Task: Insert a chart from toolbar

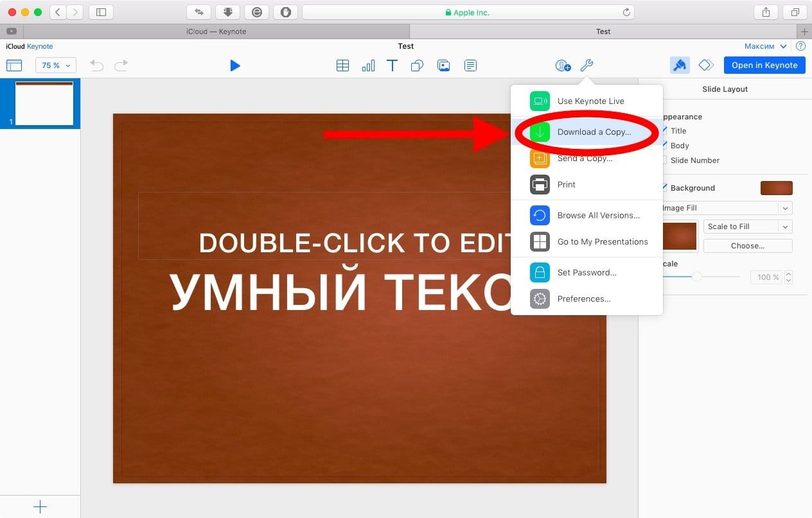Action: pyautogui.click(x=368, y=65)
